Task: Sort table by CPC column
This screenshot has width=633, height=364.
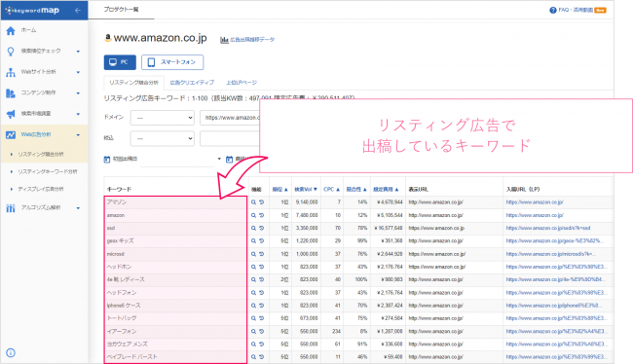Action: 332,189
